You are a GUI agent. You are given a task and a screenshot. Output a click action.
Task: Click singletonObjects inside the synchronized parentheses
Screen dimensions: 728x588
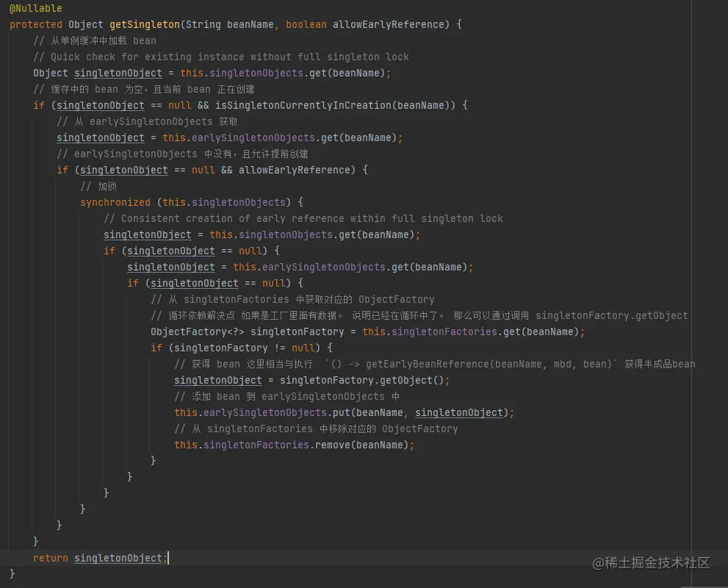[x=238, y=203]
